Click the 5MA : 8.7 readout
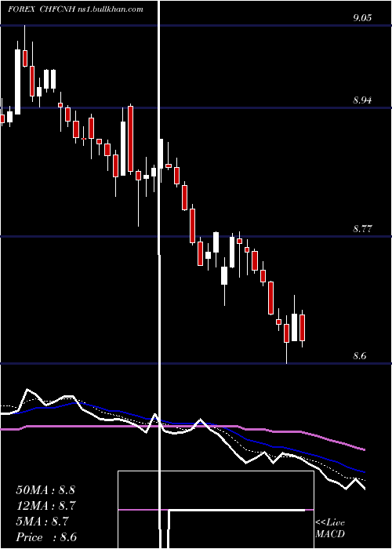 42,522
